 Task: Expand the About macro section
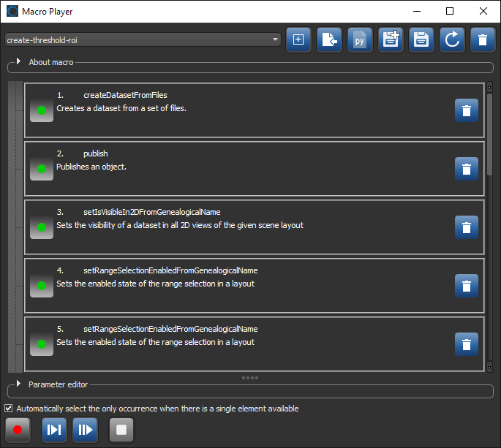point(18,62)
